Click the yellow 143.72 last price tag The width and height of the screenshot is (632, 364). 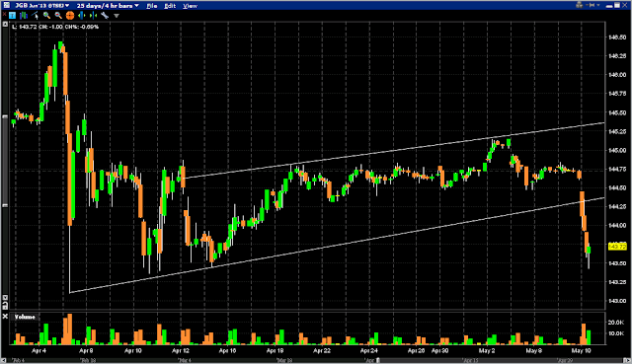point(617,246)
